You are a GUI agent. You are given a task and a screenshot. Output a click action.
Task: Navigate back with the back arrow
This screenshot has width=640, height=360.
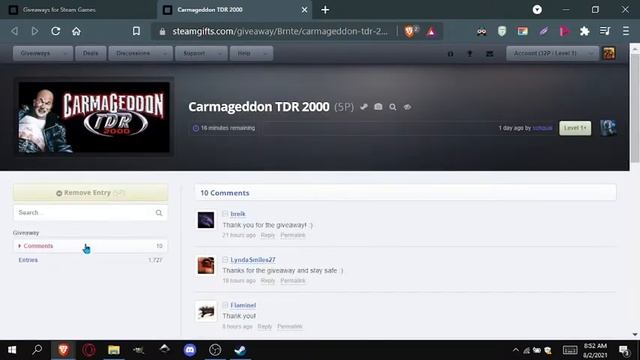(x=15, y=31)
